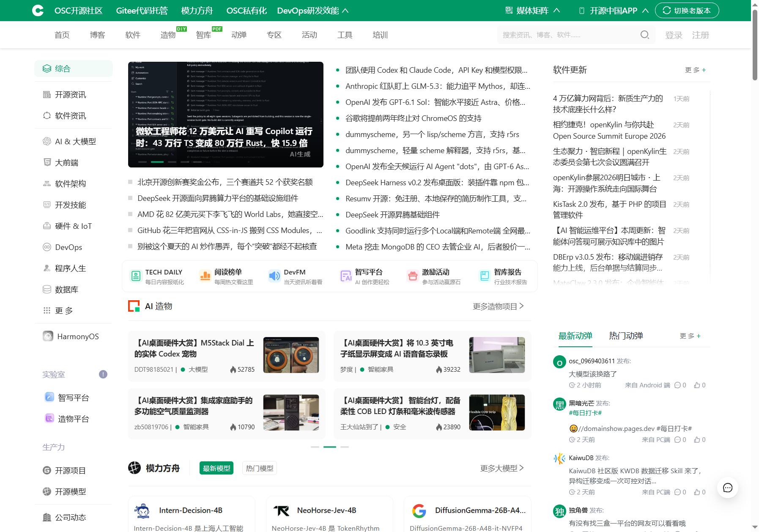The height and width of the screenshot is (532, 759).
Task: Click the 注册 link
Action: click(x=701, y=35)
